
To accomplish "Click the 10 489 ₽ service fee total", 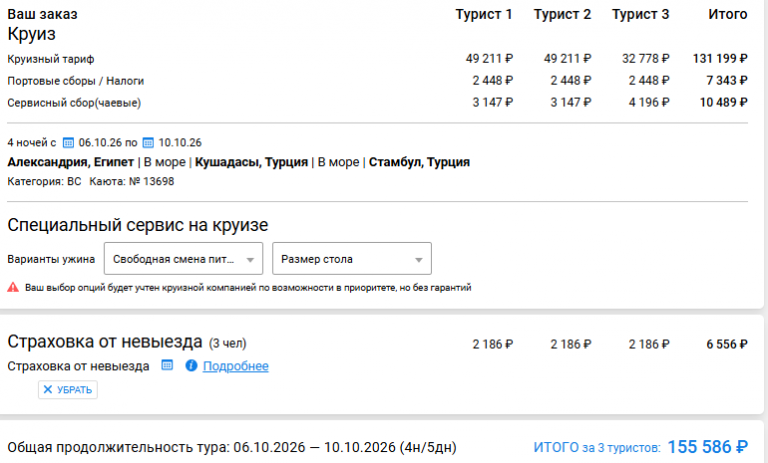I will tap(723, 102).
